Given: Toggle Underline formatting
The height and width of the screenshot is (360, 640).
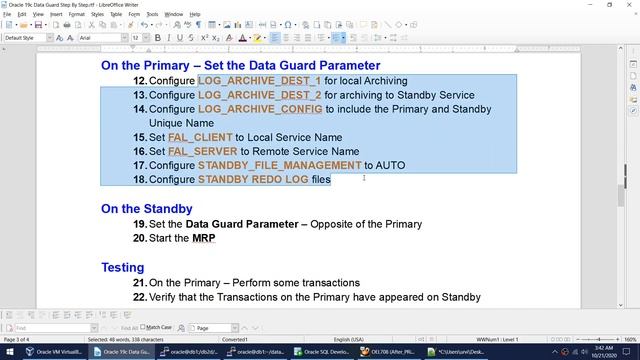Looking at the screenshot, I should [180, 38].
